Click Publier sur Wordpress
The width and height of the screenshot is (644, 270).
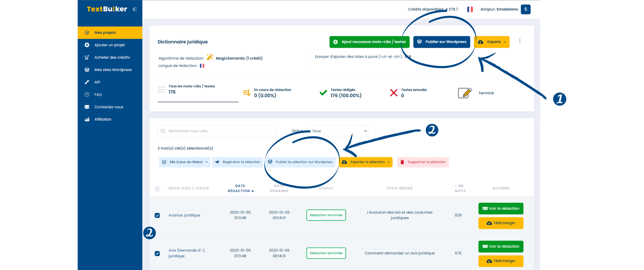442,42
